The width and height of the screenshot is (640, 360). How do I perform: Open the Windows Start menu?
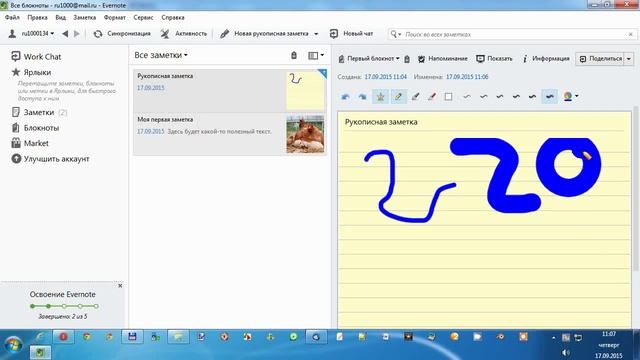pos(13,344)
